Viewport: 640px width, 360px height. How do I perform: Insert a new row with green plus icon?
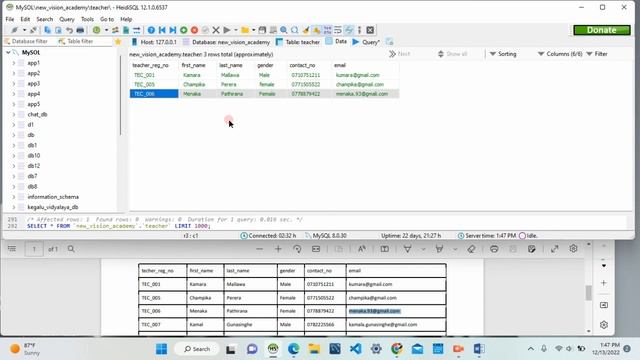[184, 30]
